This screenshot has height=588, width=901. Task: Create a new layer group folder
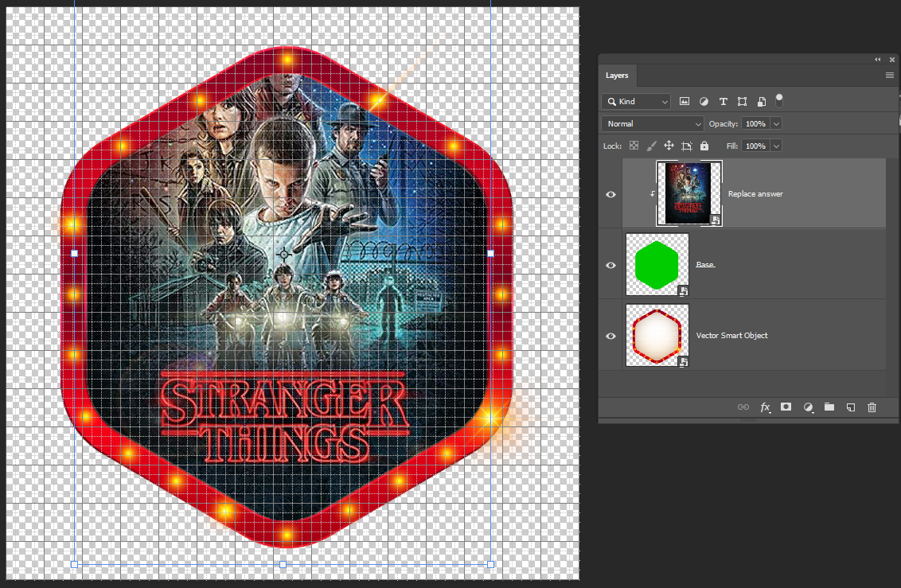(829, 407)
